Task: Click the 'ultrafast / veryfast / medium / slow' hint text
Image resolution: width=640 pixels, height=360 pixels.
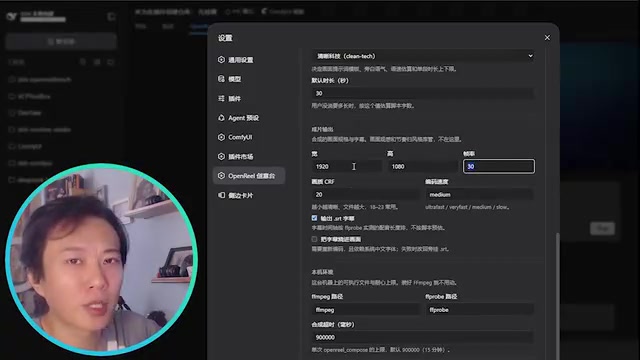Action: 467,207
